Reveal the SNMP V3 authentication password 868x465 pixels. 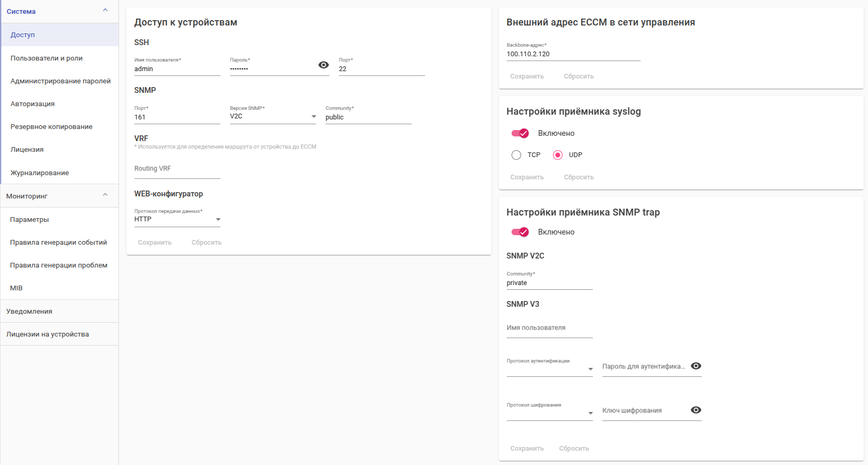pos(696,366)
